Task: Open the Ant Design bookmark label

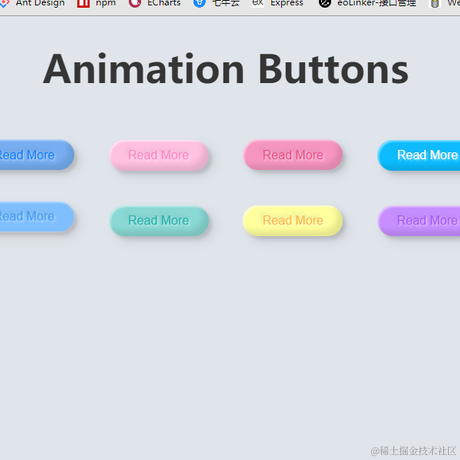Action: click(40, 3)
